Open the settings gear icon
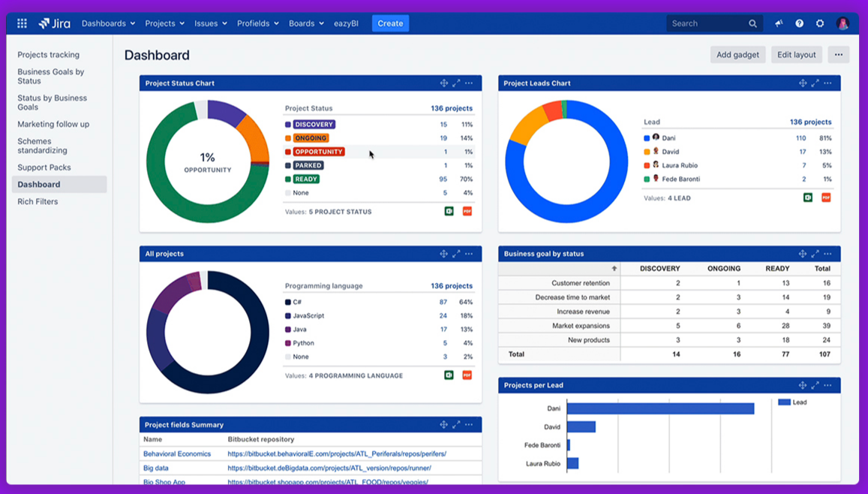The height and width of the screenshot is (494, 868). coord(820,23)
